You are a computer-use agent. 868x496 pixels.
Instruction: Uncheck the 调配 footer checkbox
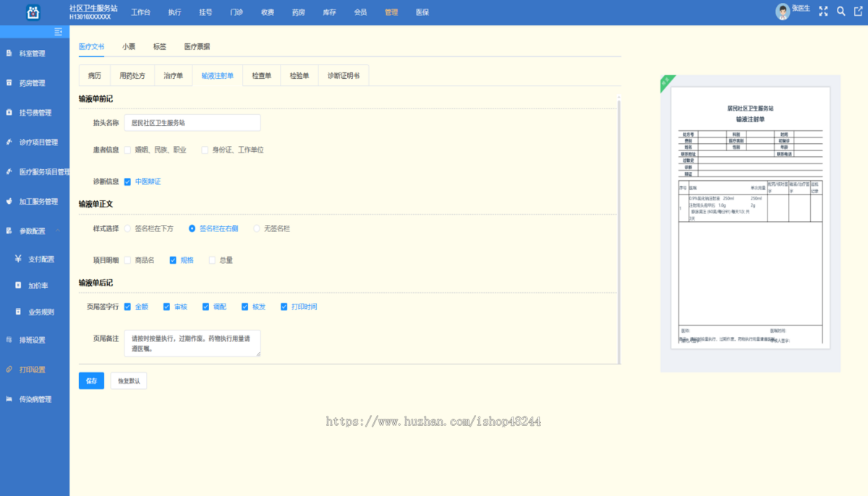[x=205, y=307]
